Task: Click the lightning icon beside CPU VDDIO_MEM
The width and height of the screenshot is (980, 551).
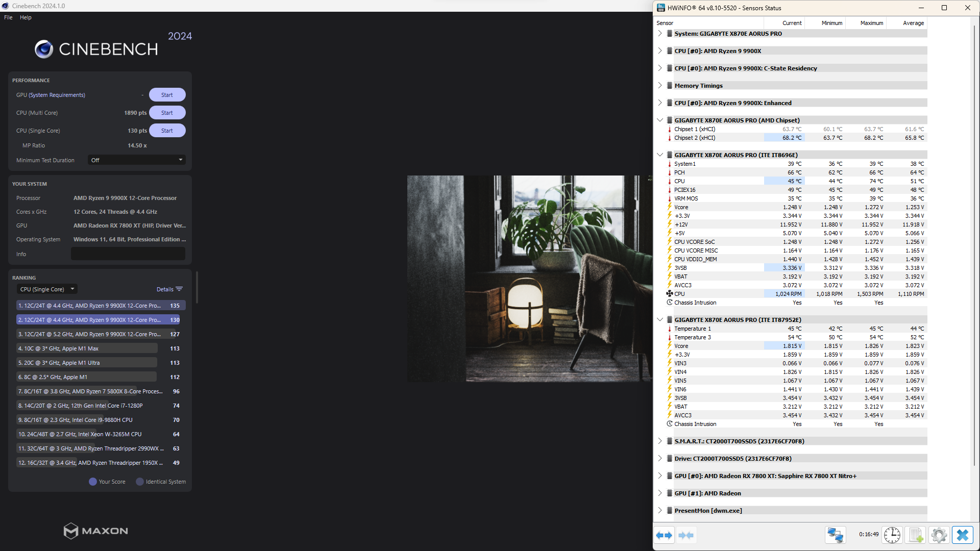Action: (669, 259)
